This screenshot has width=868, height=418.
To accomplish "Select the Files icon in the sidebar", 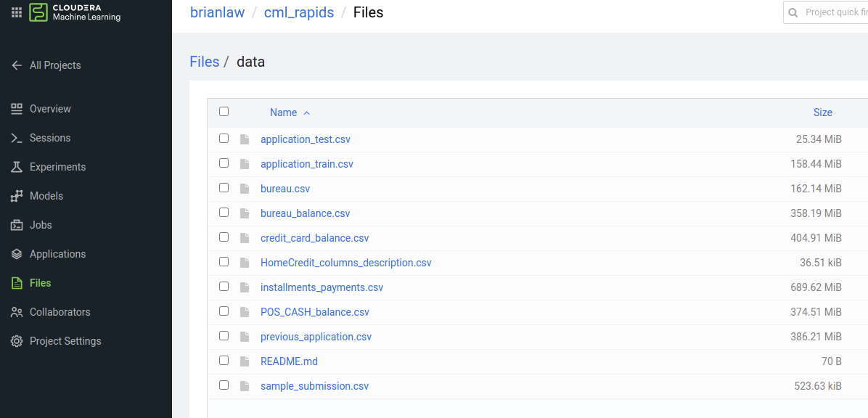I will (x=16, y=283).
